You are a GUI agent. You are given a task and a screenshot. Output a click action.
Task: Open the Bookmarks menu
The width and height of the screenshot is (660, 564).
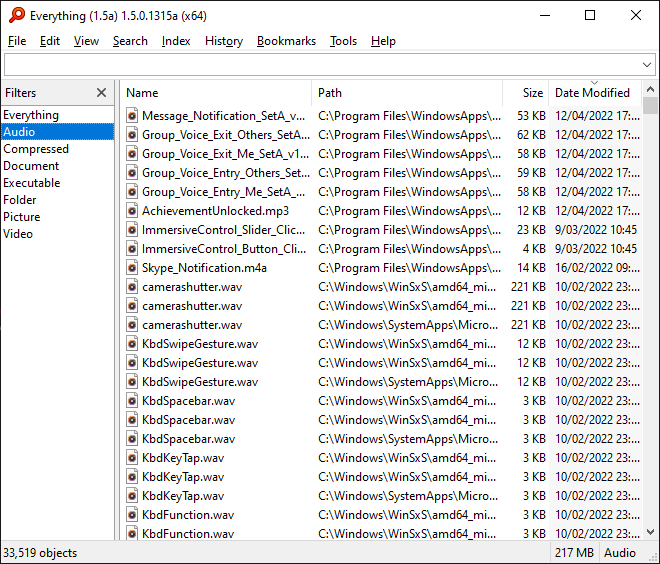click(x=286, y=41)
